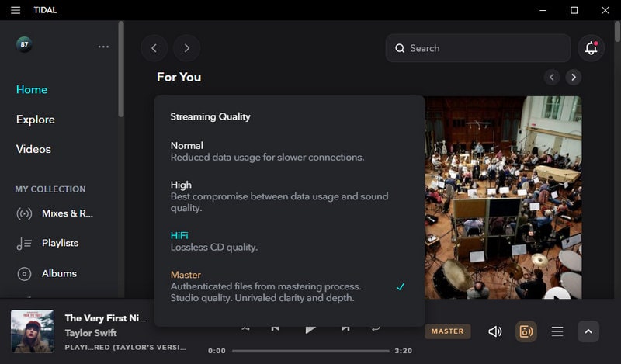Open the PLAYI...RED (TAYLOR'S VERSI... source link
The height and width of the screenshot is (364, 621).
click(x=126, y=348)
